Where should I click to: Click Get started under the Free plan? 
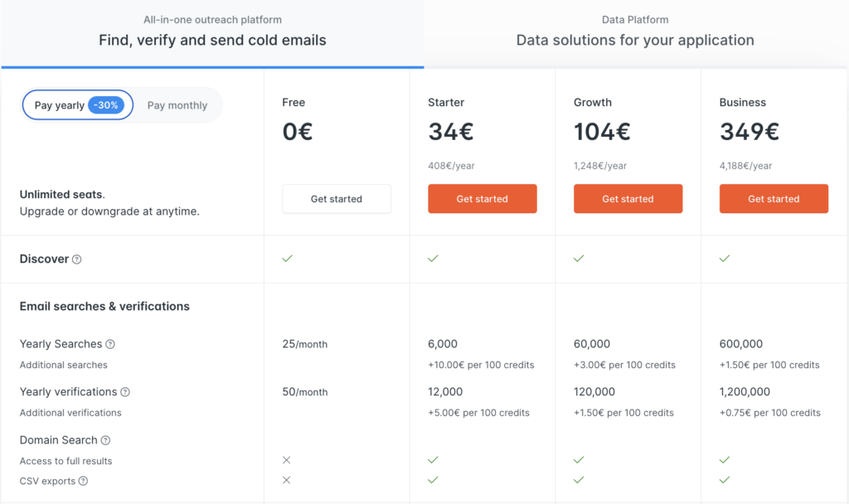(337, 199)
